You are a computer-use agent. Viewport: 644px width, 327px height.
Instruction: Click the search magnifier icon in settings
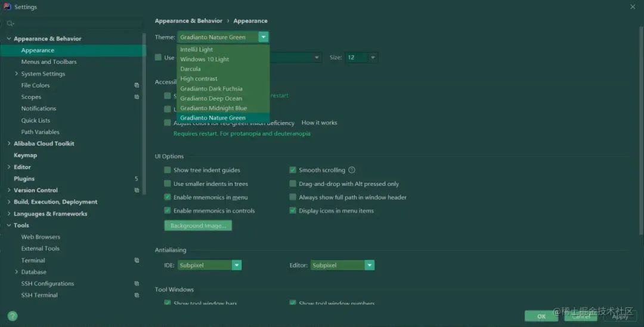(x=10, y=23)
